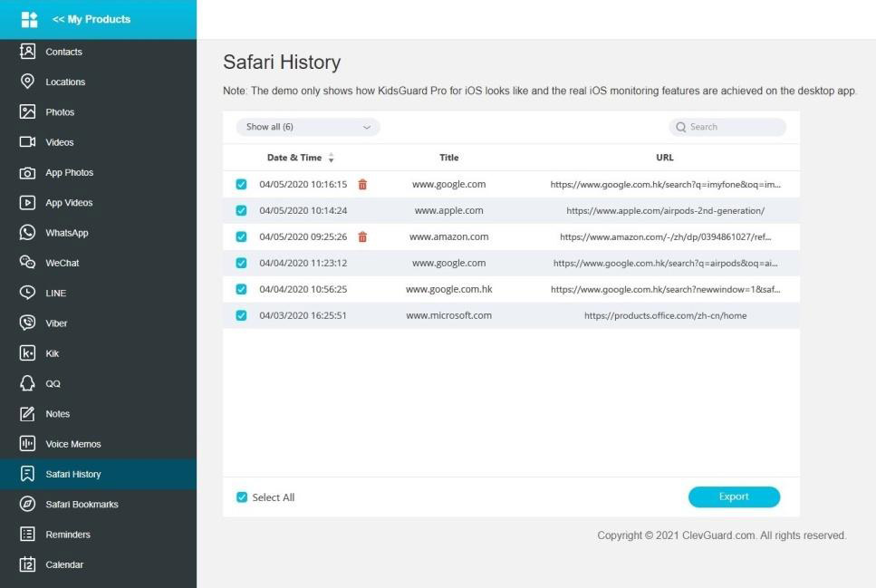This screenshot has height=588, width=876.
Task: Select the Viber icon
Action: coord(27,323)
